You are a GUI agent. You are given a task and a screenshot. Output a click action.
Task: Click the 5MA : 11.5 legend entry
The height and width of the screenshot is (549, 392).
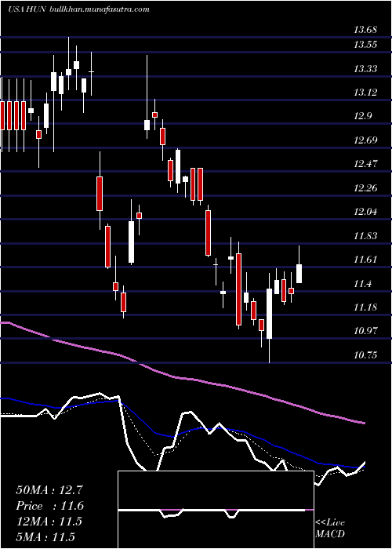pyautogui.click(x=45, y=537)
